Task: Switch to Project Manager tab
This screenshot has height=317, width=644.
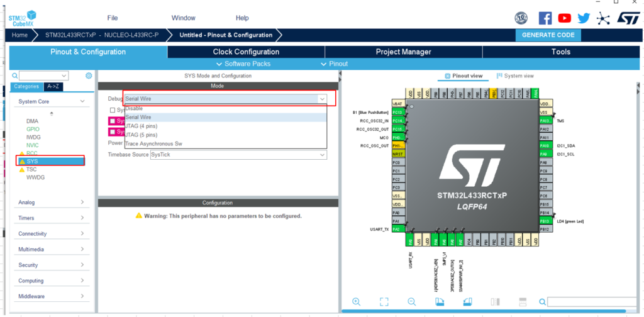Action: (403, 52)
